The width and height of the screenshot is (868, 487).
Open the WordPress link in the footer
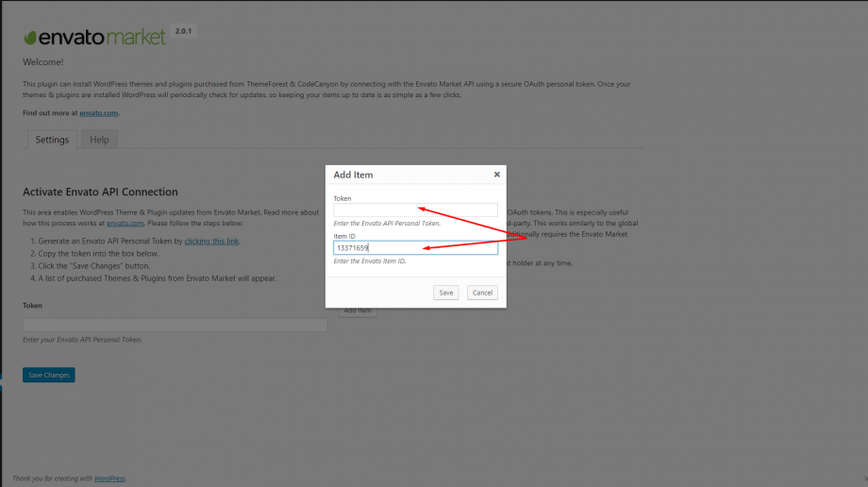108,479
